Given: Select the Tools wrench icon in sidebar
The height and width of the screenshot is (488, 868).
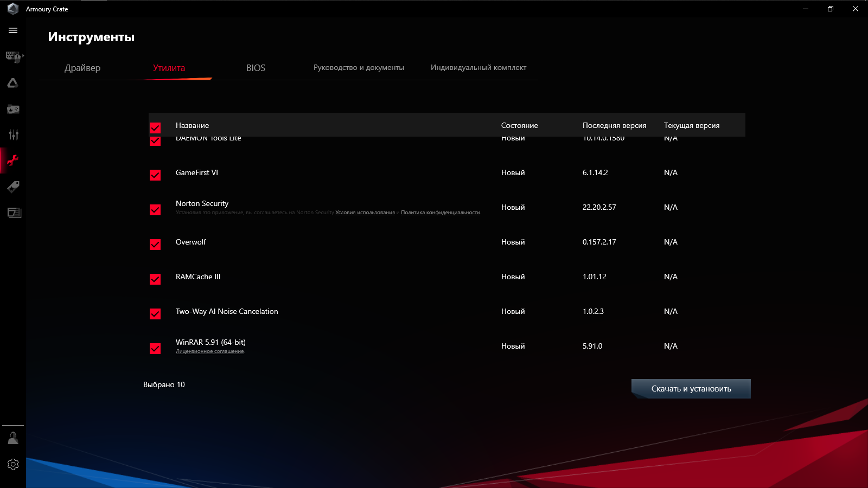Looking at the screenshot, I should [13, 160].
